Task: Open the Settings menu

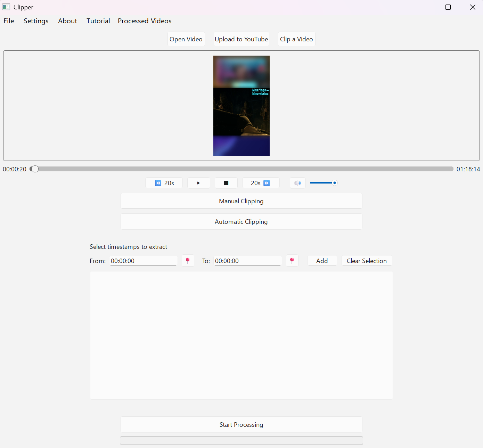Action: (36, 21)
